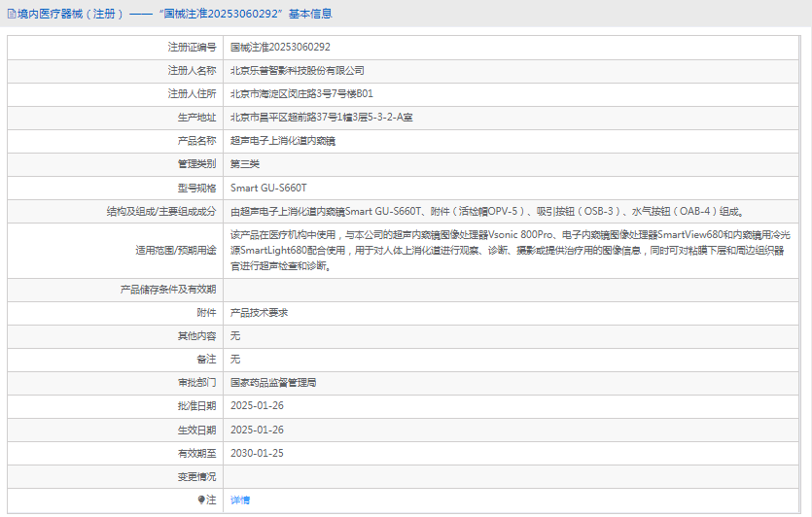Select management class value 第三类
812x517 pixels.
point(245,164)
